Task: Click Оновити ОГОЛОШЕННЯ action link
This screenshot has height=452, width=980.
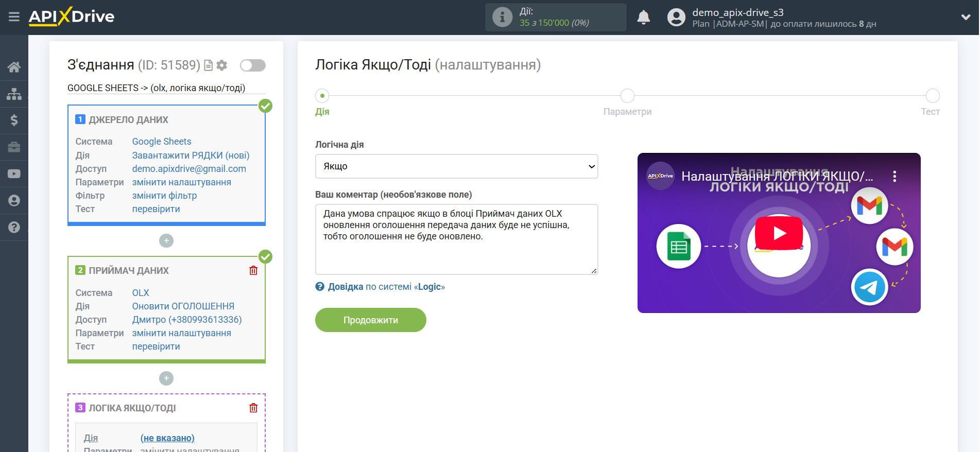Action: 183,306
